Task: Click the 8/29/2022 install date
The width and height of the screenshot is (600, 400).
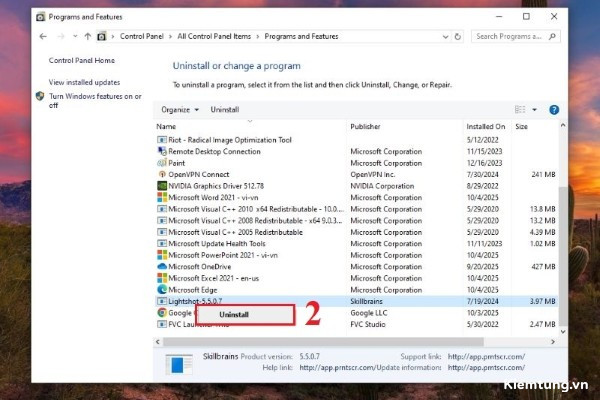Action: point(483,186)
